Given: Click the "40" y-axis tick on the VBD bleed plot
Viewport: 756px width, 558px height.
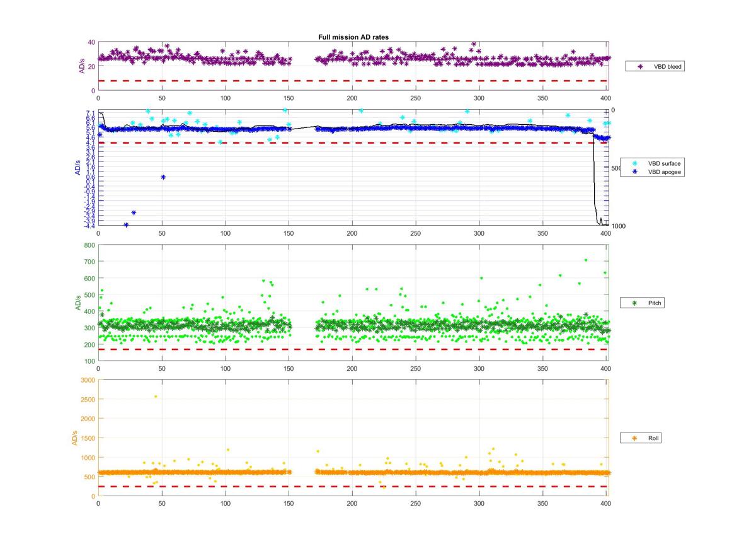Looking at the screenshot, I should 91,42.
